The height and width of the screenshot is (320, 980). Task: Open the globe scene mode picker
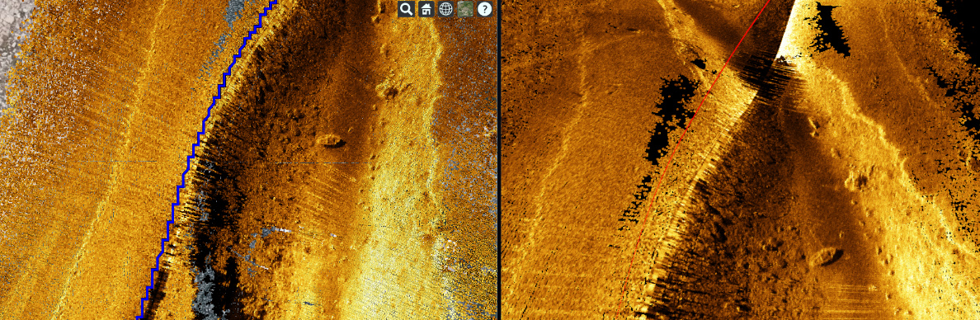pos(445,9)
